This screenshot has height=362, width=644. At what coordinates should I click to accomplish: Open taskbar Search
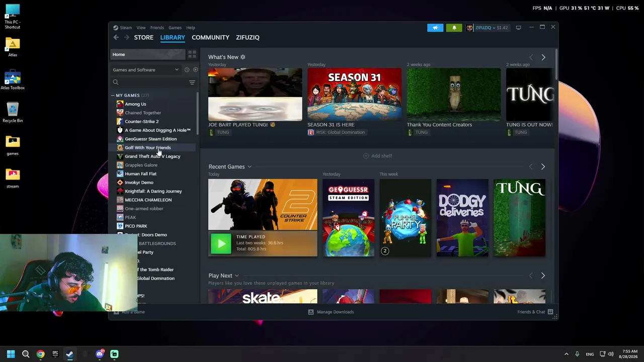[x=26, y=354]
